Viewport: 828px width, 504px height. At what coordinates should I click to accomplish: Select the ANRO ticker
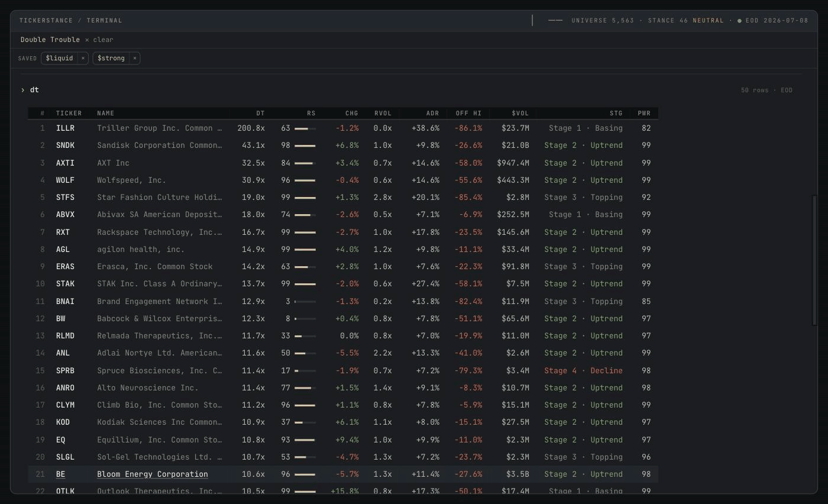(x=65, y=387)
